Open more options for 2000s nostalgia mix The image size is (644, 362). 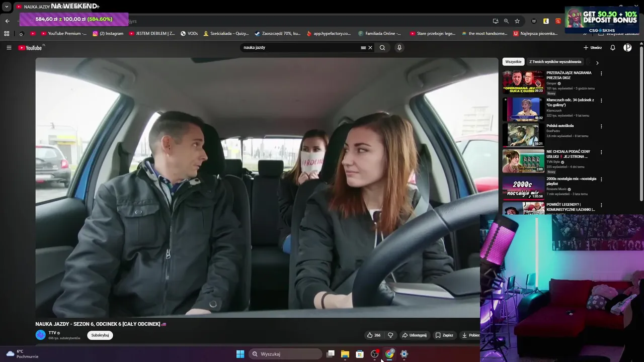click(x=601, y=179)
